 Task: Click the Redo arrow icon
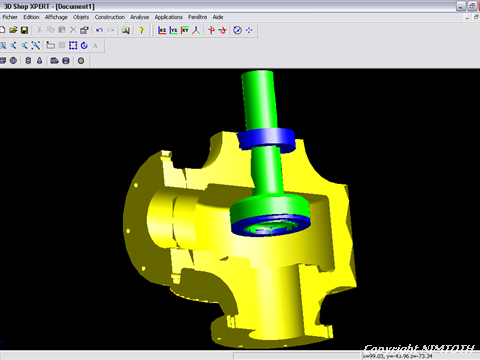click(111, 30)
